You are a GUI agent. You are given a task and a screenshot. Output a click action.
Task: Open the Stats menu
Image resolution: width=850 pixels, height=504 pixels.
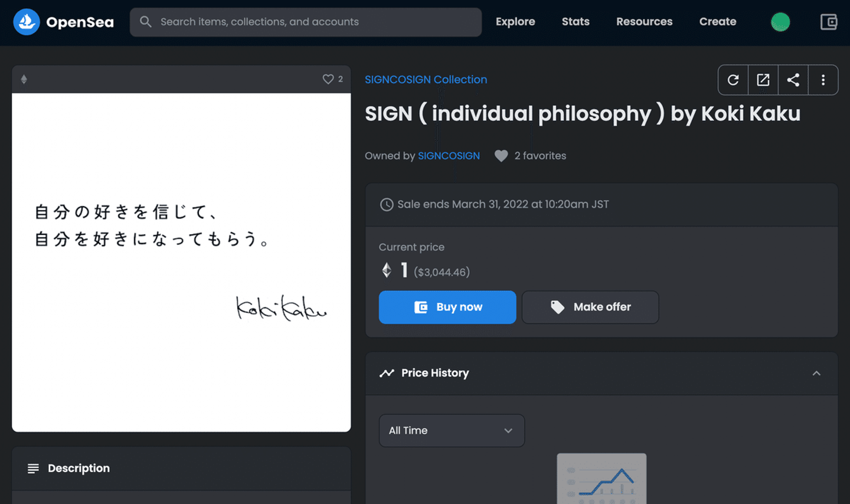576,22
